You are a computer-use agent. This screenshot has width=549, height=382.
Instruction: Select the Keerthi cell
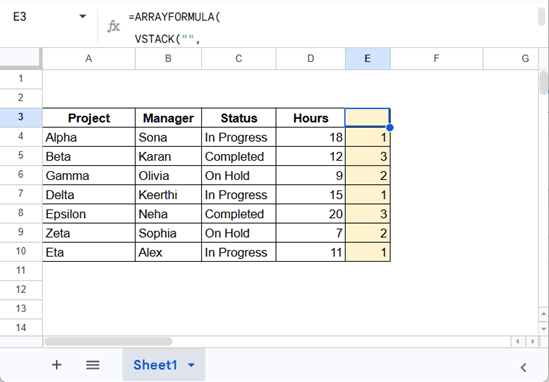168,195
